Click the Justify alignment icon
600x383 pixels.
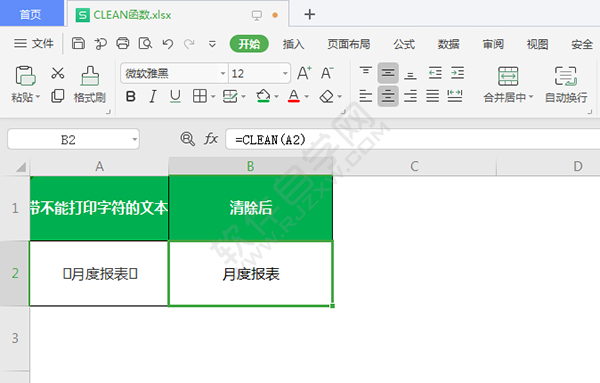pyautogui.click(x=433, y=96)
